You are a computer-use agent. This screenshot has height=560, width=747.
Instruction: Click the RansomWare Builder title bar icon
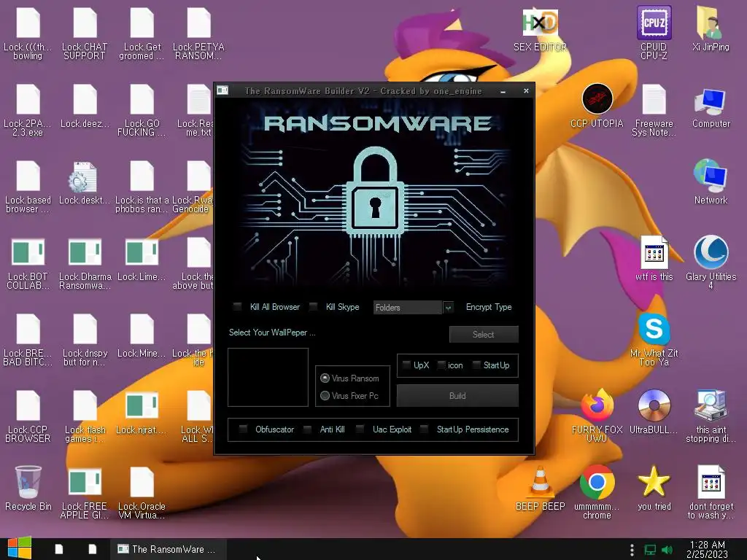click(x=222, y=90)
